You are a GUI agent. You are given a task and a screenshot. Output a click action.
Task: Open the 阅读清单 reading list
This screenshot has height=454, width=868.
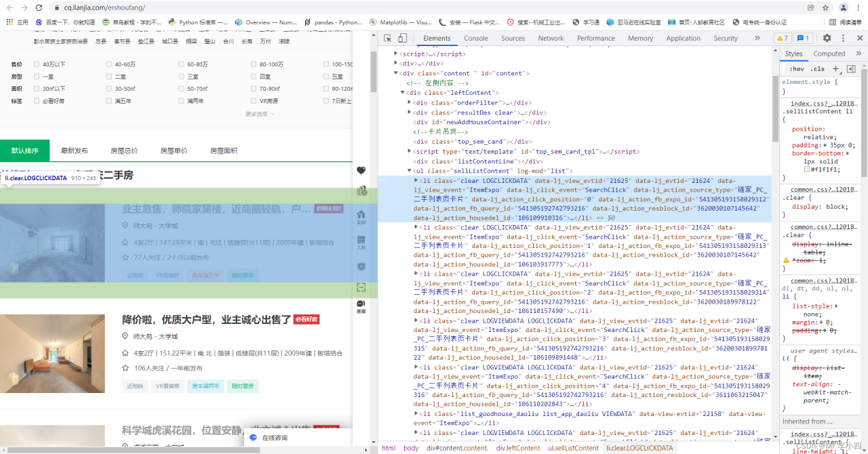(846, 22)
